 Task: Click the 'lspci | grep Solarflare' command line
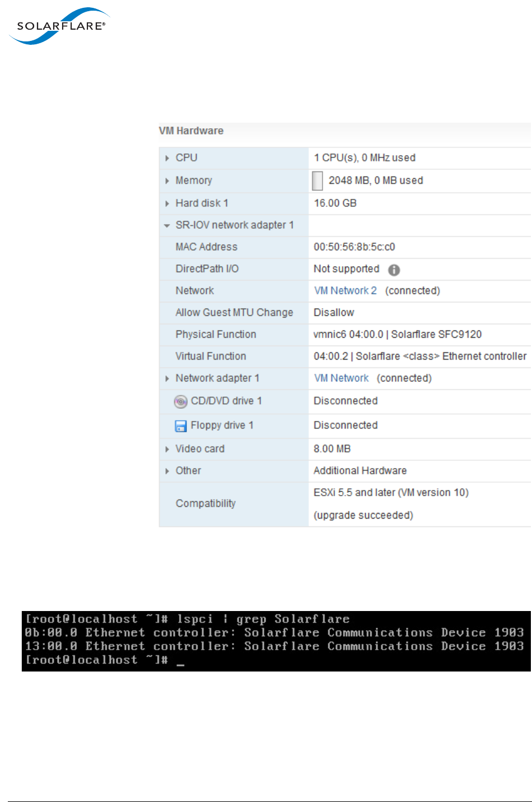pos(188,619)
